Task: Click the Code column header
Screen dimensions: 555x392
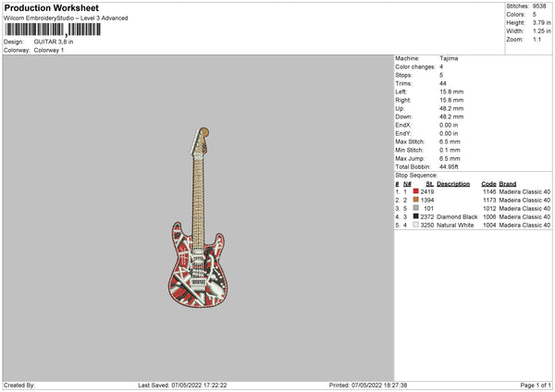Action: pyautogui.click(x=488, y=184)
